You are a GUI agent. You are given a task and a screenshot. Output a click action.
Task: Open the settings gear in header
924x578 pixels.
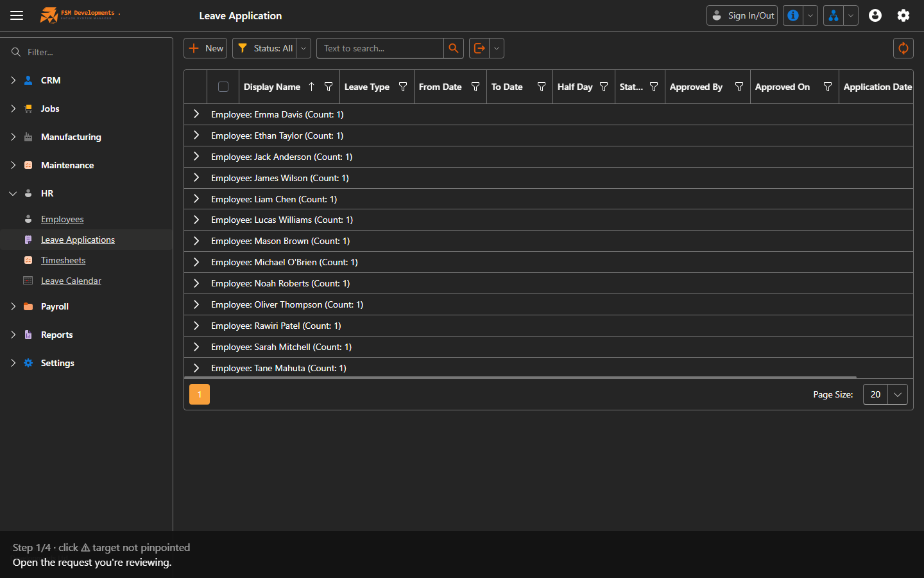[903, 15]
